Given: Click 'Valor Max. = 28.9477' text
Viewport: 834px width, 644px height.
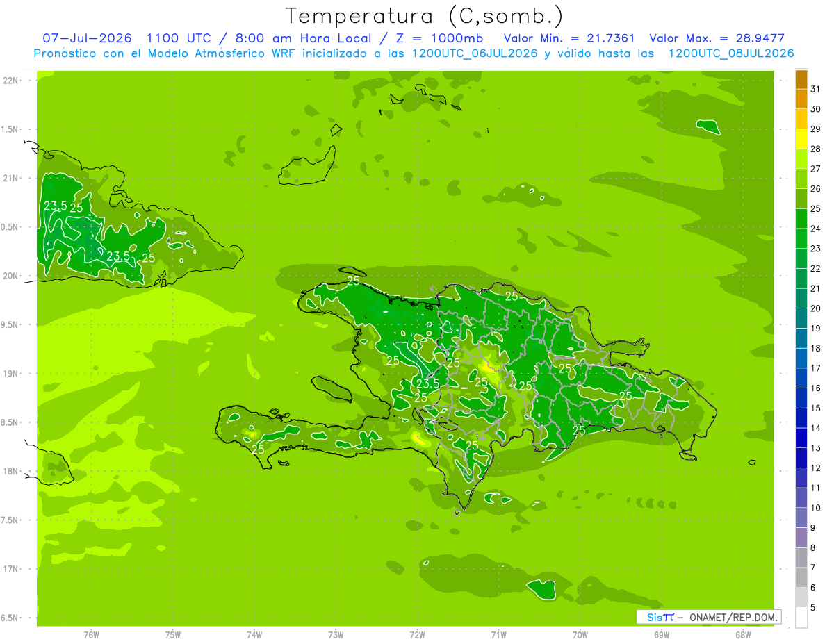Looking at the screenshot, I should tap(717, 38).
